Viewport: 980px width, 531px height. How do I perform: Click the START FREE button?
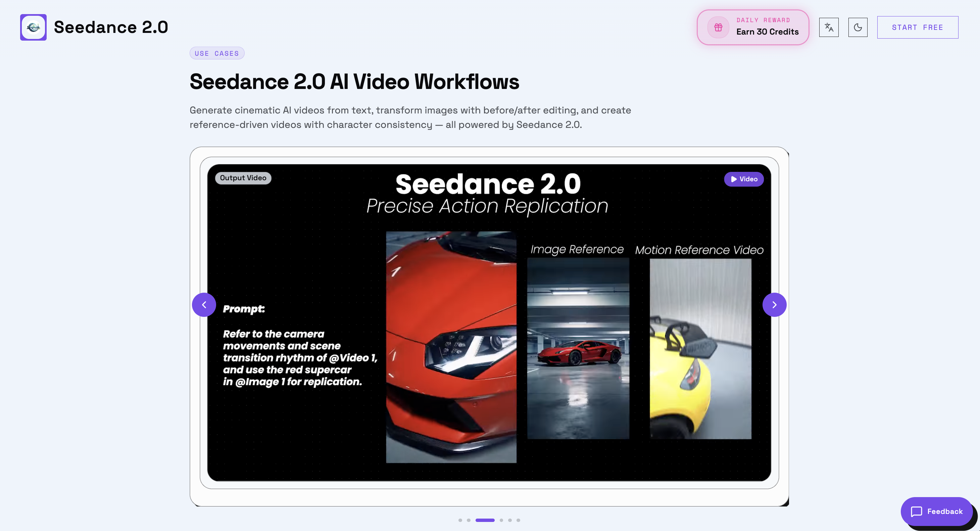(918, 27)
